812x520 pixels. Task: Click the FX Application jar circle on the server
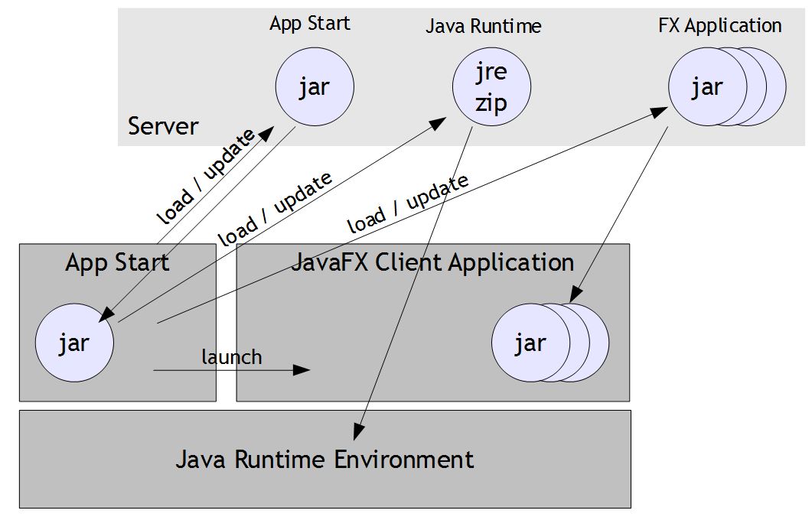[707, 86]
